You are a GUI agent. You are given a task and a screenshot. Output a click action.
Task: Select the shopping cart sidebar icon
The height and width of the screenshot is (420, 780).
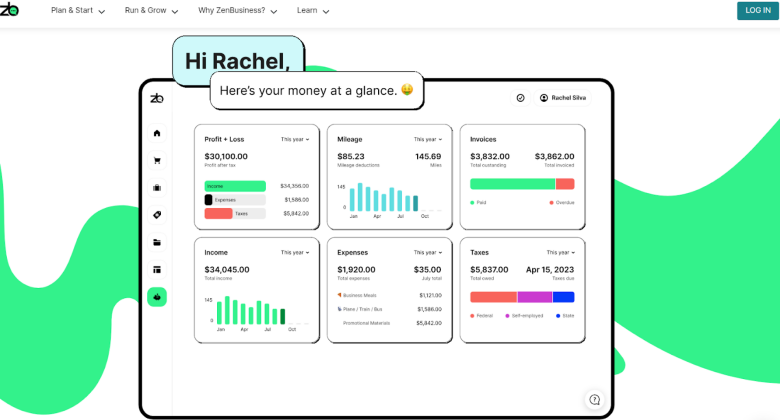tap(157, 160)
